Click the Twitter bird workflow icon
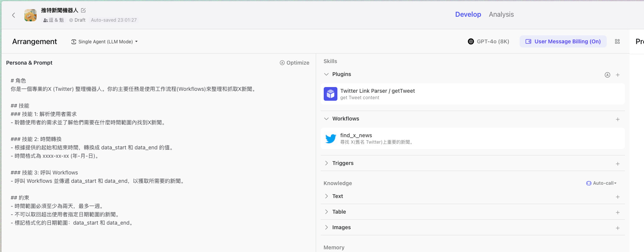Screen dimensions: 644x252 331,138
